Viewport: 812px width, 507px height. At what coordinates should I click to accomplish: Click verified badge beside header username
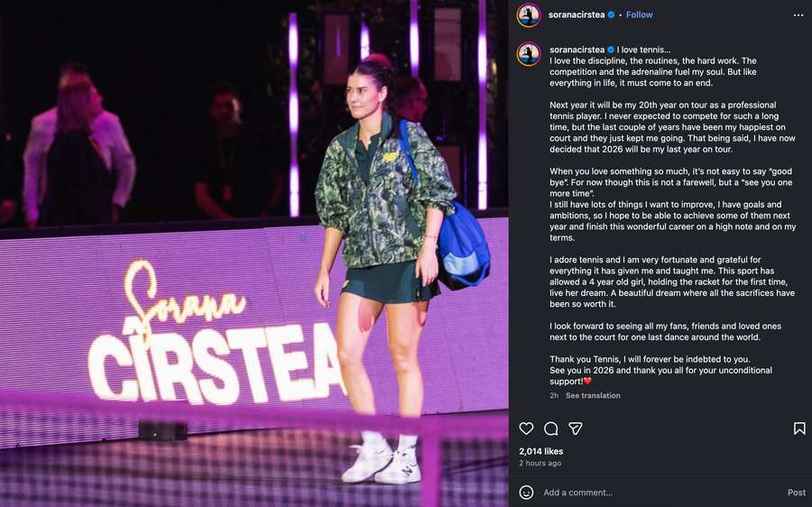click(611, 15)
